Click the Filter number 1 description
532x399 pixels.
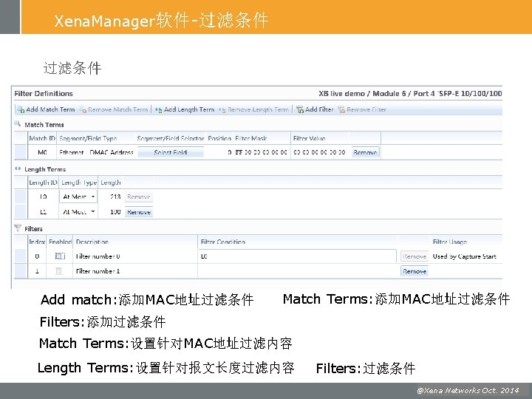(98, 271)
